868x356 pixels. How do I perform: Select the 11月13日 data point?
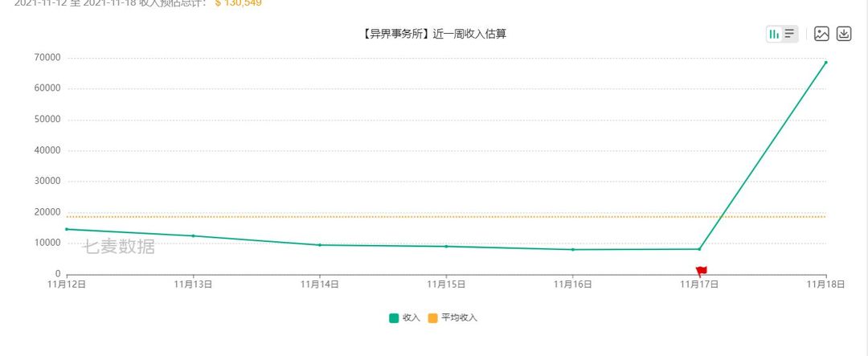(x=193, y=235)
